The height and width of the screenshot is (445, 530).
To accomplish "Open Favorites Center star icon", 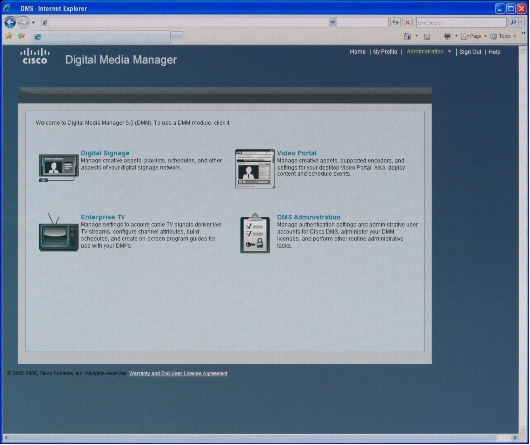I will (9, 36).
